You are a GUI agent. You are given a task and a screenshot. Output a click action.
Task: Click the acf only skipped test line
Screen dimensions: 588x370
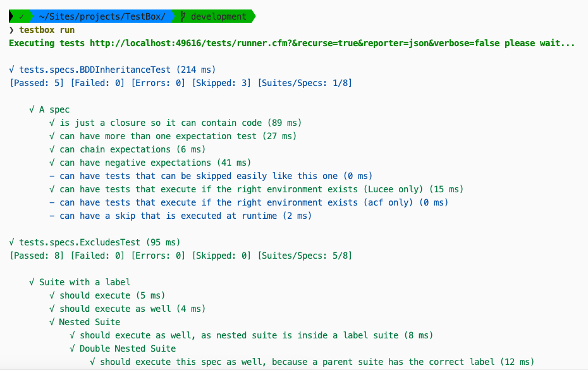pos(254,202)
